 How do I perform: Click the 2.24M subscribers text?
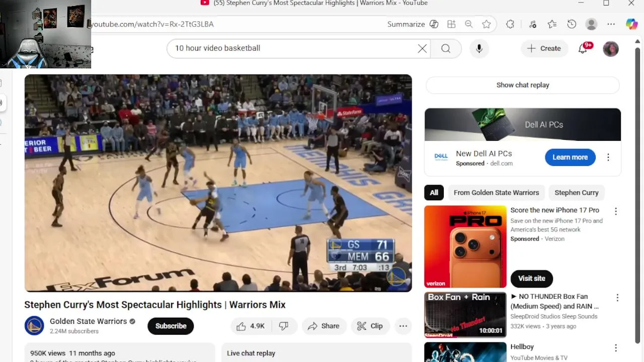[x=74, y=331]
